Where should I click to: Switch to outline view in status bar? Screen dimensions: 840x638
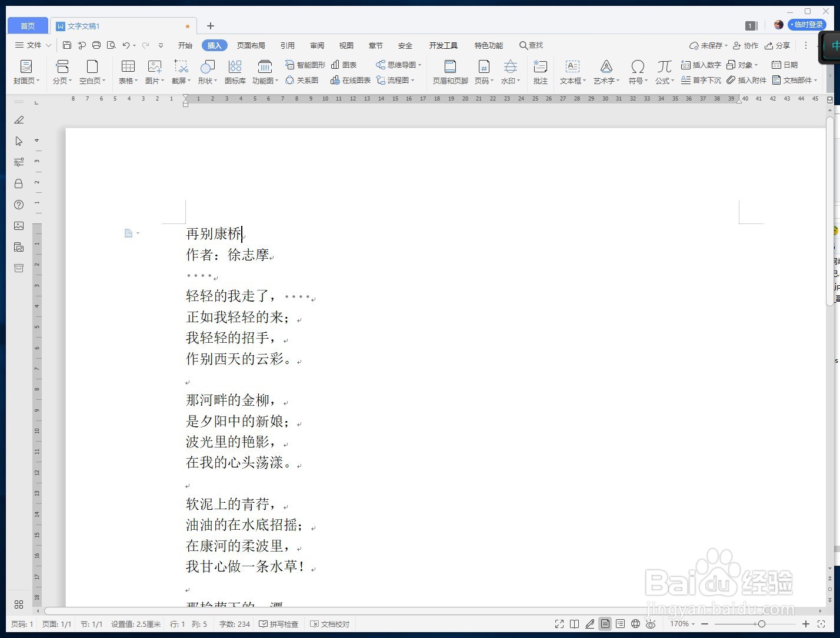coord(620,624)
